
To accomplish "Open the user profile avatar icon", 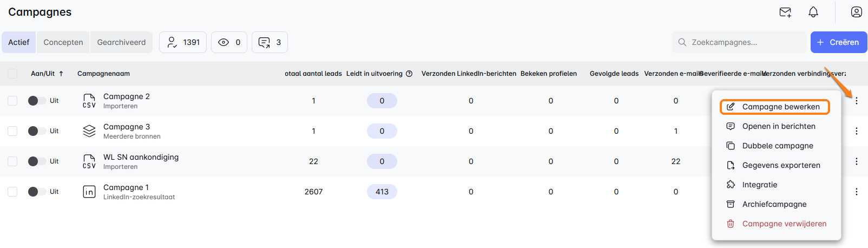I will point(856,12).
